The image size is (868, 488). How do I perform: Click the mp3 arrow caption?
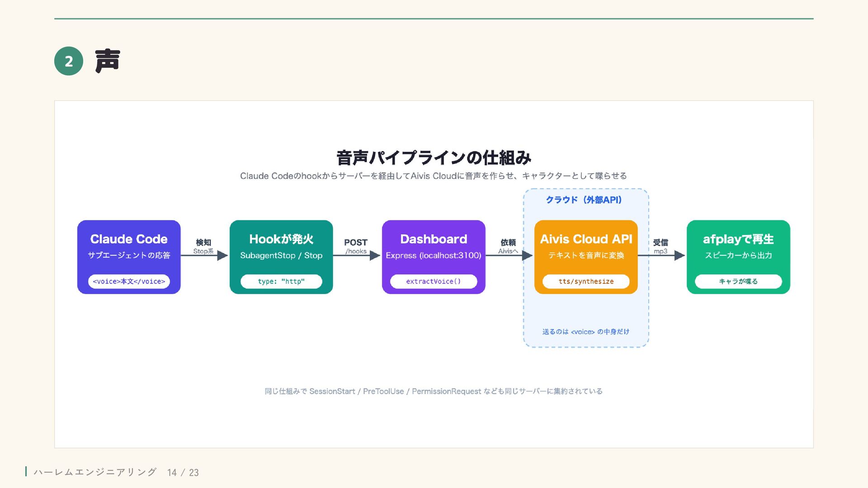point(660,251)
